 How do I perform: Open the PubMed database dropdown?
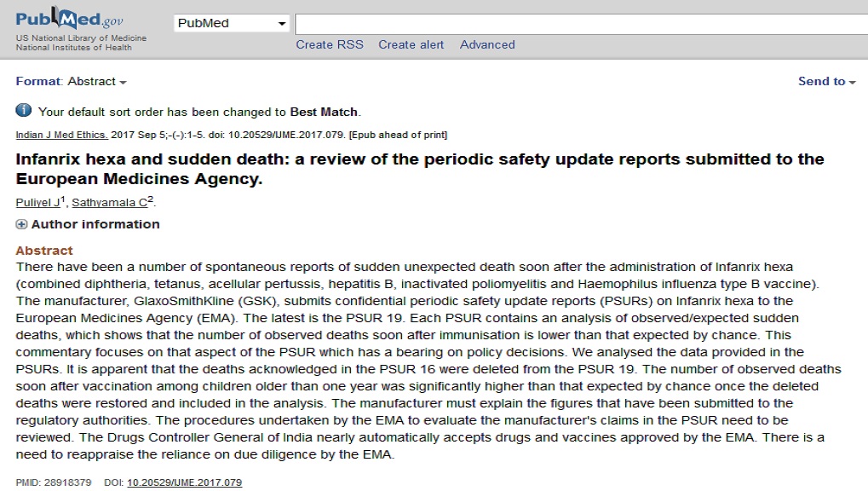232,23
